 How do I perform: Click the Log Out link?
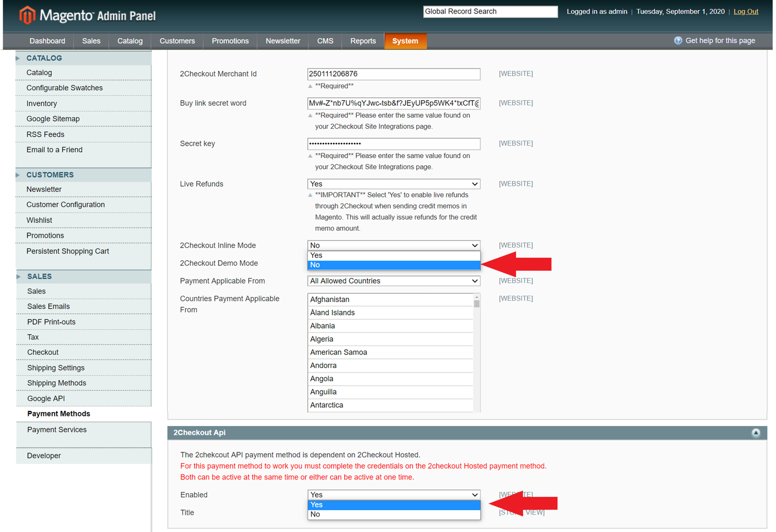pos(746,12)
